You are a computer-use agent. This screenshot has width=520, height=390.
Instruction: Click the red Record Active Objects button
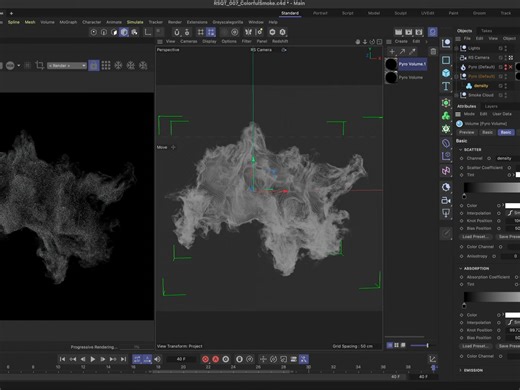(205, 359)
